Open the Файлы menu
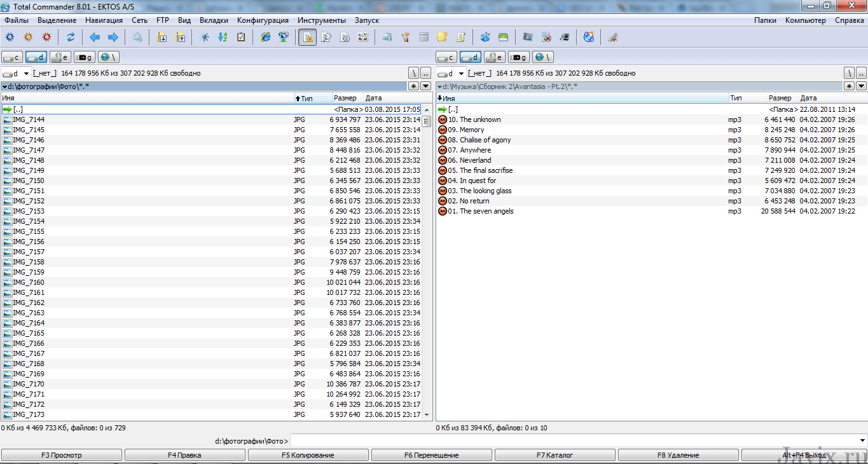 (x=17, y=20)
